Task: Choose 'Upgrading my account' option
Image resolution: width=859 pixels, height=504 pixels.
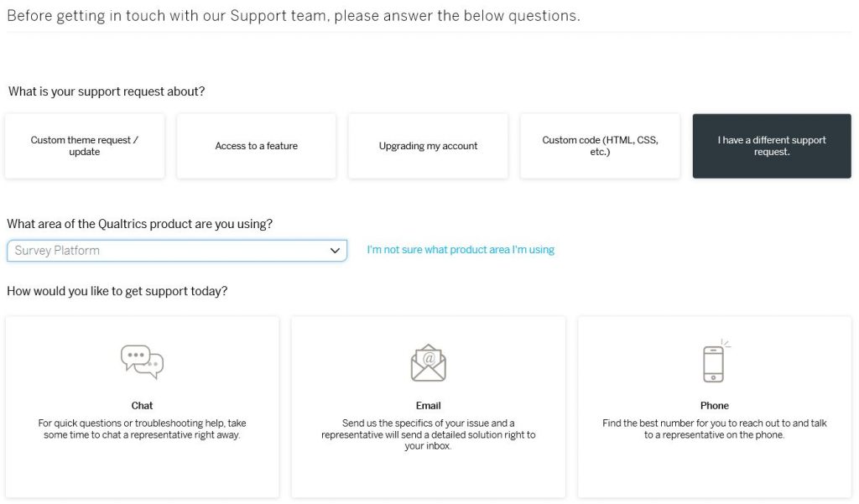Action: (x=428, y=146)
